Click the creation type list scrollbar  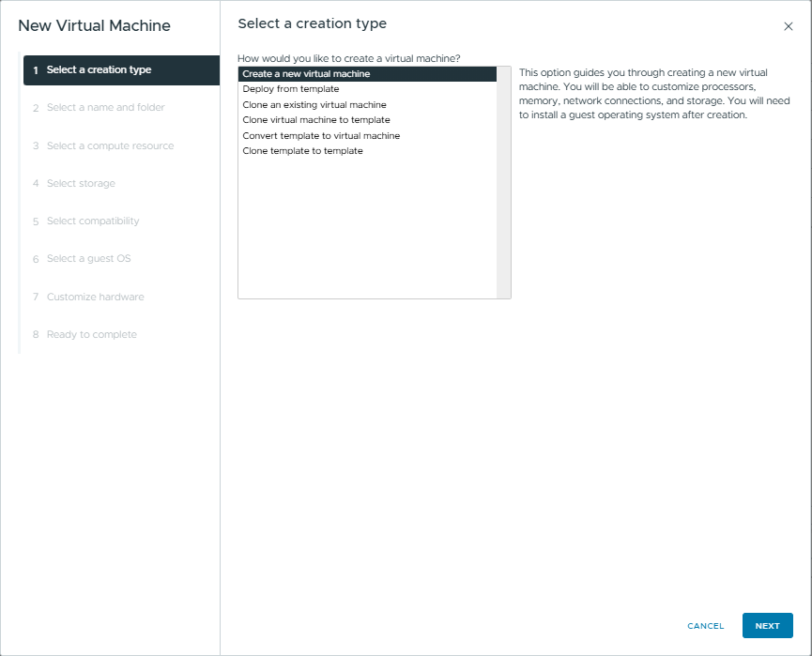[503, 182]
